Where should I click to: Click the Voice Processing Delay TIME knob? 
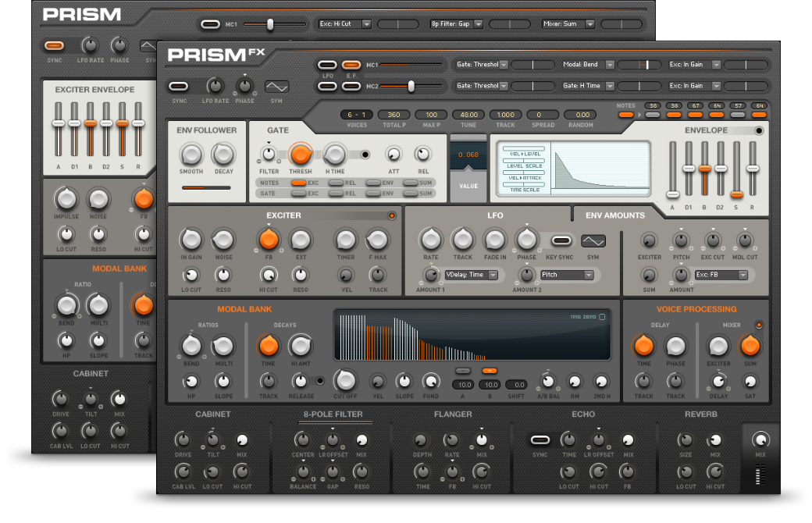coord(643,346)
